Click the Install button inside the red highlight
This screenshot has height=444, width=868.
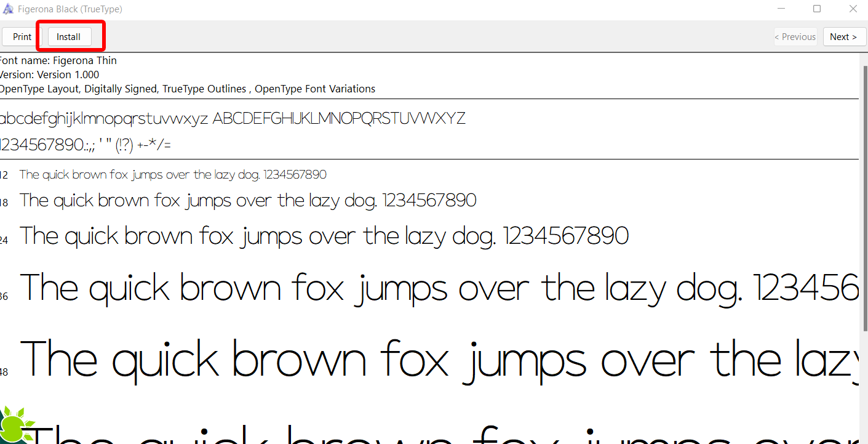[68, 36]
